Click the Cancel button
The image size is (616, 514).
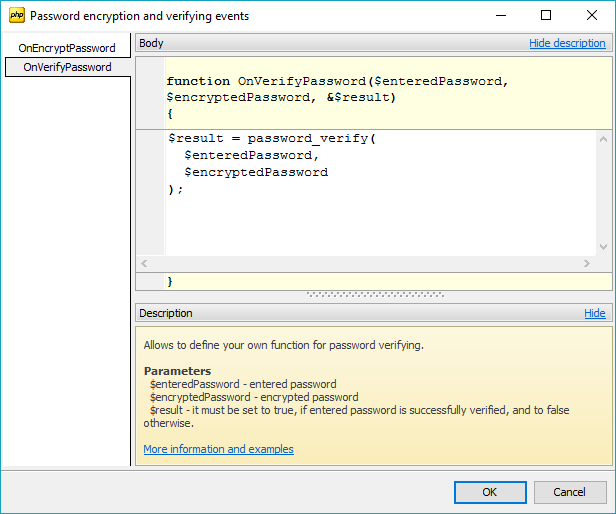[x=570, y=492]
